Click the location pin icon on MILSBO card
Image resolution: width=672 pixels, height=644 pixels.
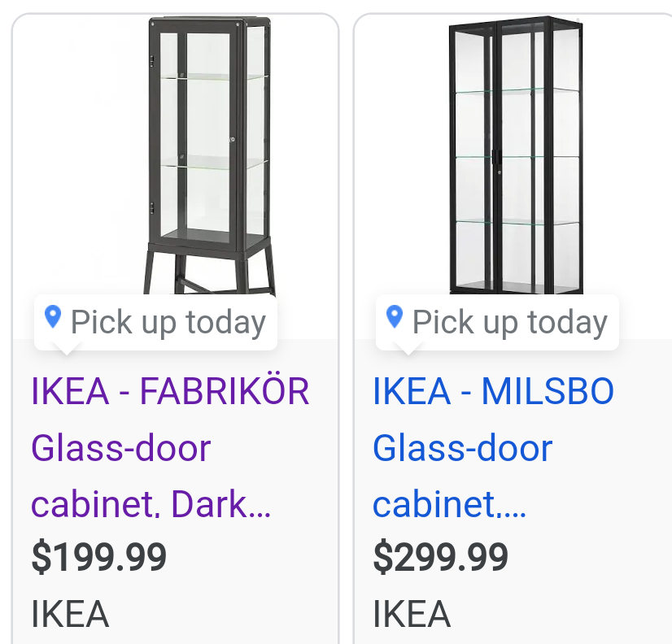(395, 317)
